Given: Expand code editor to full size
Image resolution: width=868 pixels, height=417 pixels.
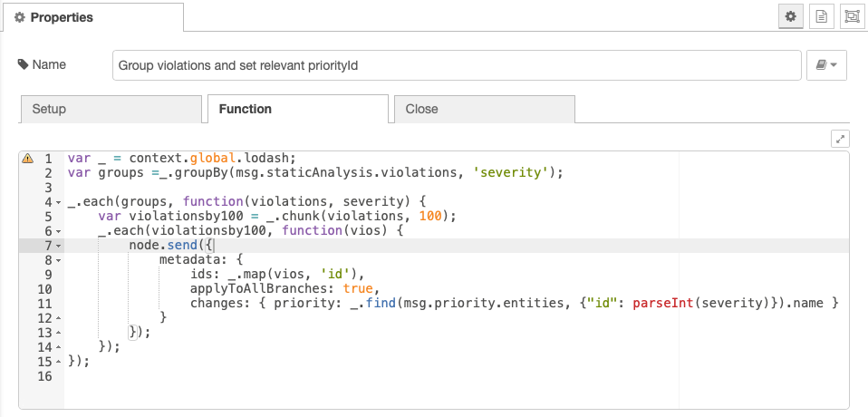Looking at the screenshot, I should pyautogui.click(x=840, y=139).
